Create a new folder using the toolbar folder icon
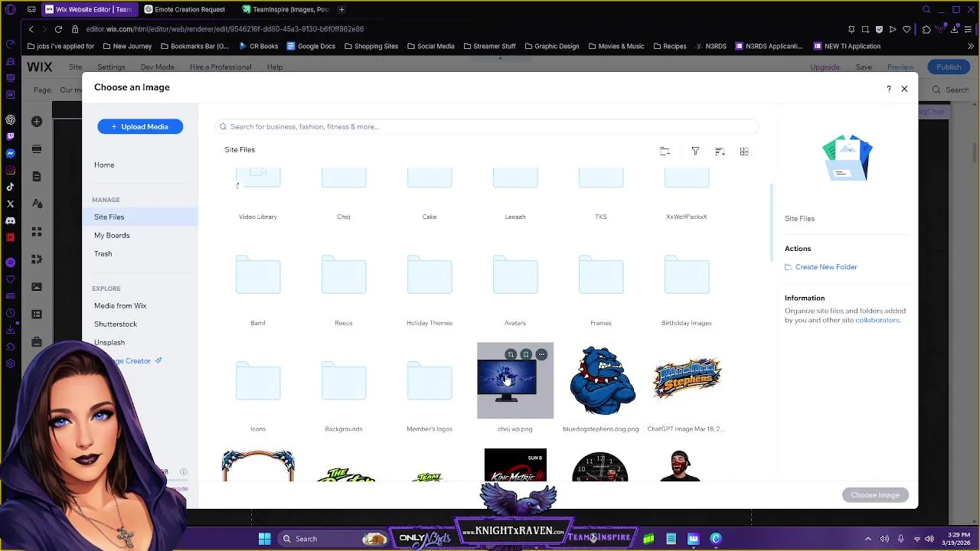 click(x=665, y=152)
